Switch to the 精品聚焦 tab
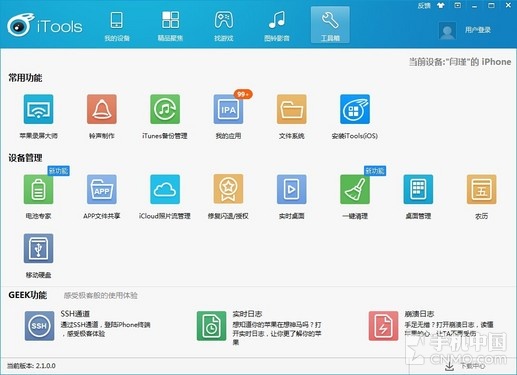 (x=170, y=26)
